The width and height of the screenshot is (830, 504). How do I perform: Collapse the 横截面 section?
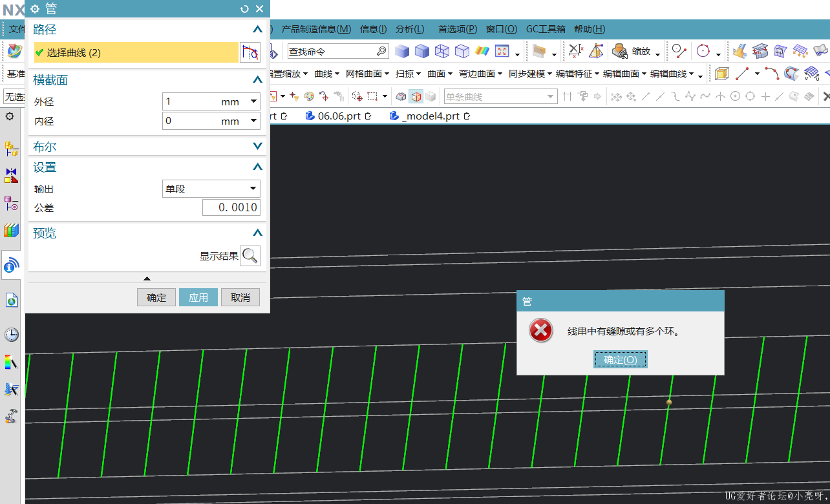coord(257,80)
